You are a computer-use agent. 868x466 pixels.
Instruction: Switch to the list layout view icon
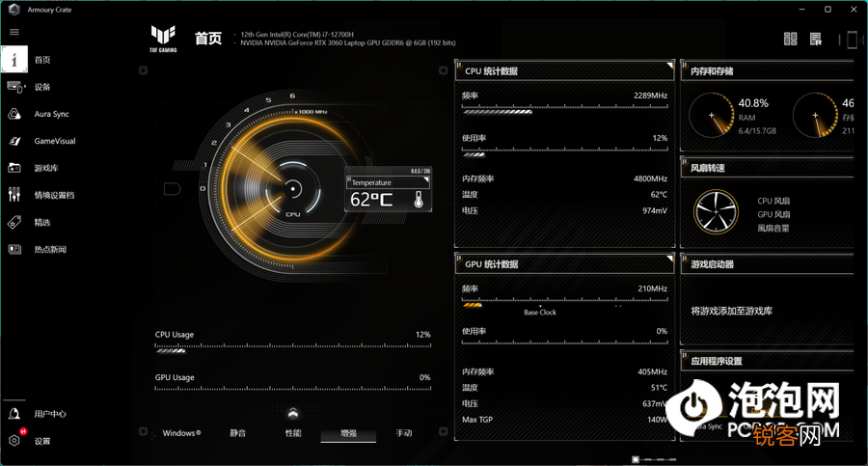pos(815,39)
